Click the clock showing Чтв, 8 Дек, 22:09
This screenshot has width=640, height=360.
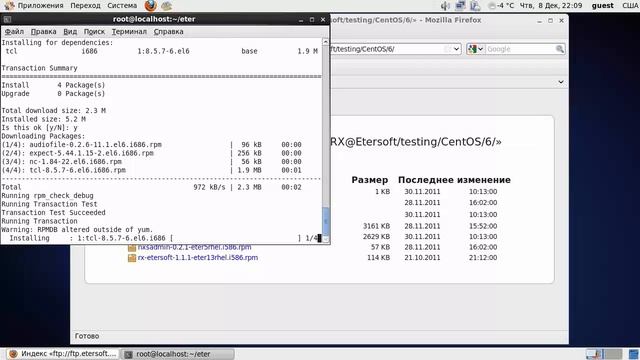click(551, 6)
